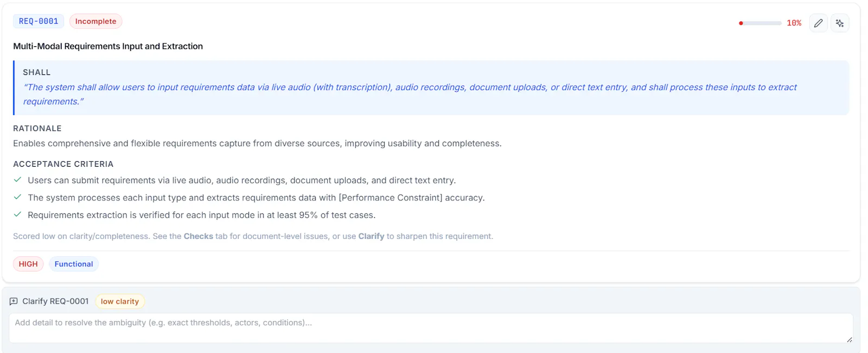Viewport: 868px width, 353px height.
Task: Click the low clarity badge
Action: pyautogui.click(x=120, y=301)
